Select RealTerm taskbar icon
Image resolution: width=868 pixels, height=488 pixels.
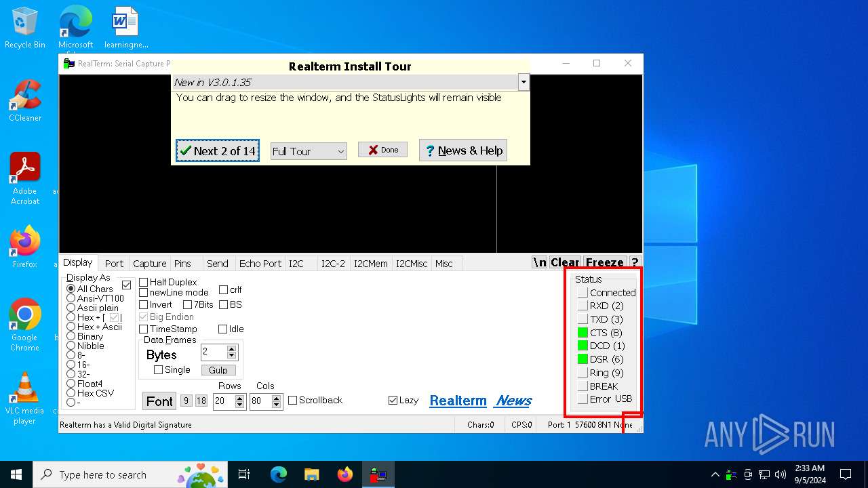(x=378, y=474)
